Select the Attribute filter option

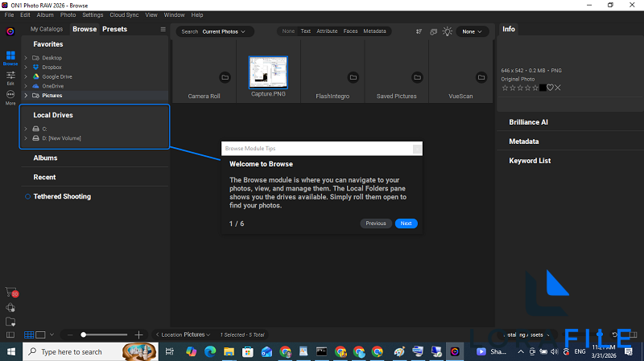327,31
